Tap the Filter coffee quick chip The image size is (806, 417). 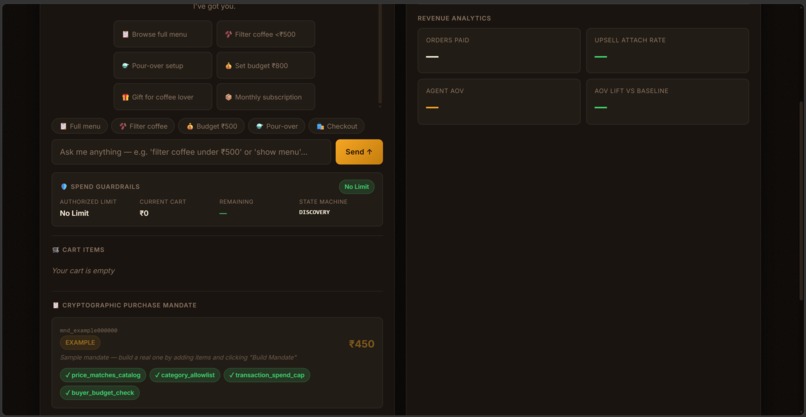coord(143,126)
